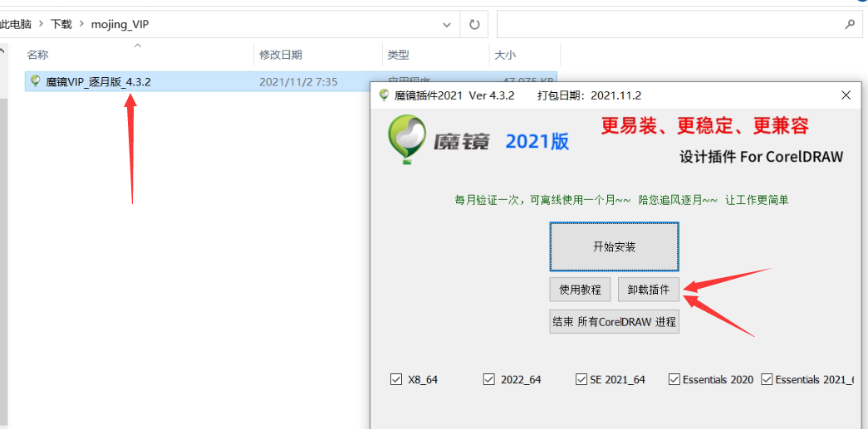This screenshot has width=868, height=429.
Task: Toggle the Essentials 2021 checkbox
Action: click(x=767, y=379)
